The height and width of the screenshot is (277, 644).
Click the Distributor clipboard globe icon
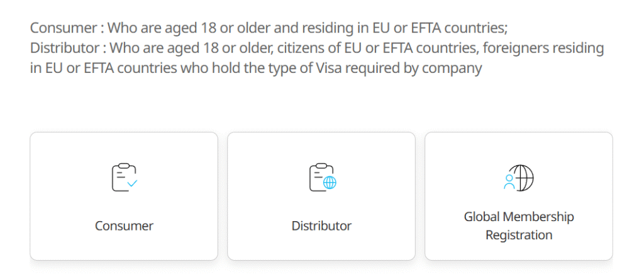point(321,177)
